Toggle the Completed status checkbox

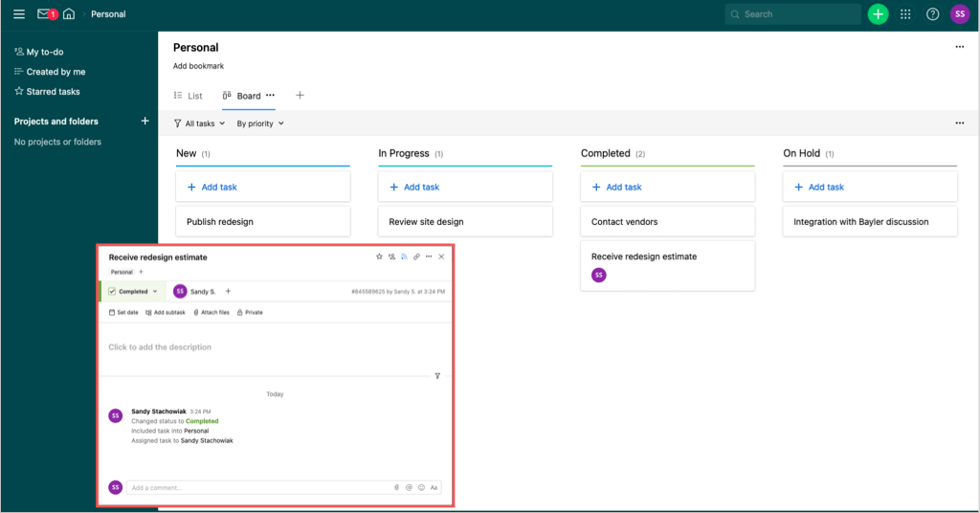112,291
